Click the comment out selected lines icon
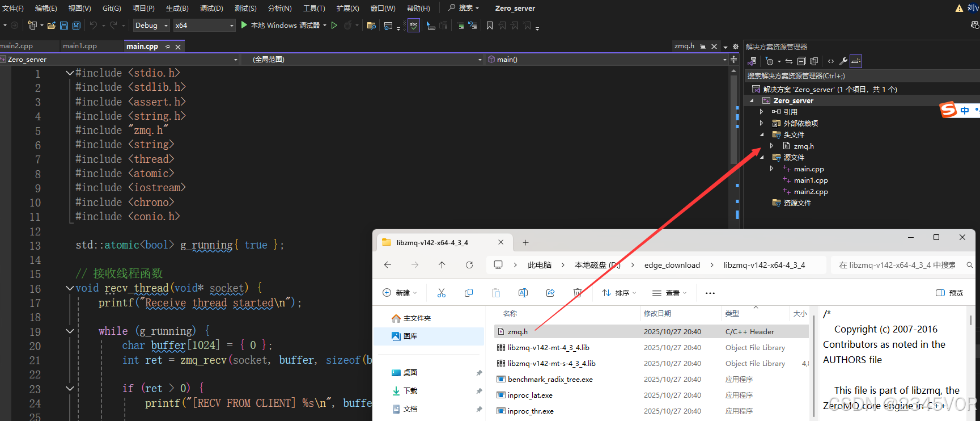Screen dimensions: 980x421 pyautogui.click(x=460, y=26)
